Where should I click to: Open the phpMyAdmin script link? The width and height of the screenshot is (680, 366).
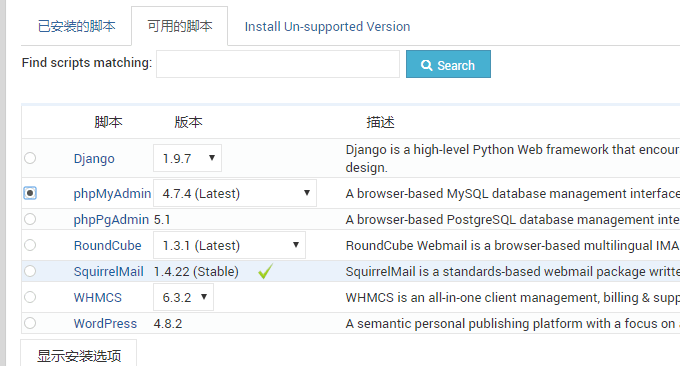(112, 193)
